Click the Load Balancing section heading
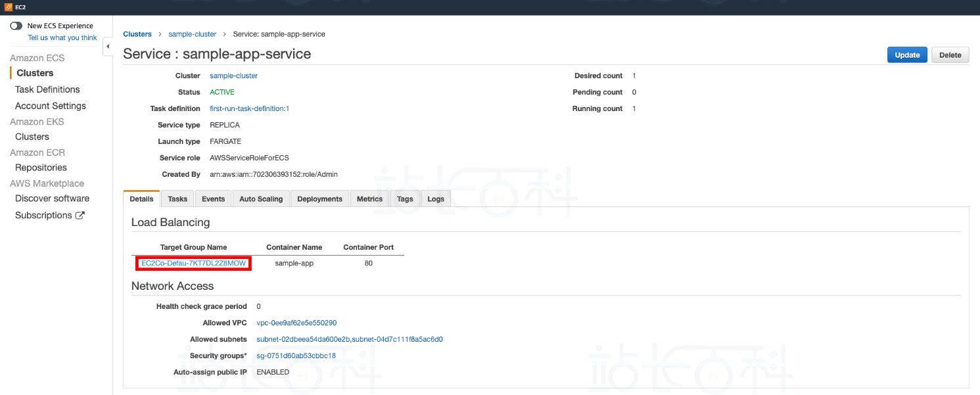This screenshot has height=395, width=980. (x=170, y=222)
